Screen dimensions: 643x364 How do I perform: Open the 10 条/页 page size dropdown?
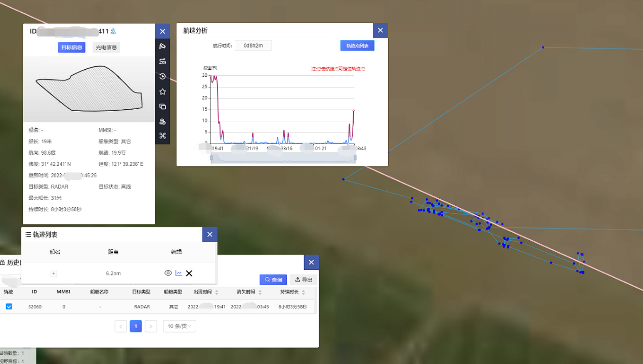[179, 326]
